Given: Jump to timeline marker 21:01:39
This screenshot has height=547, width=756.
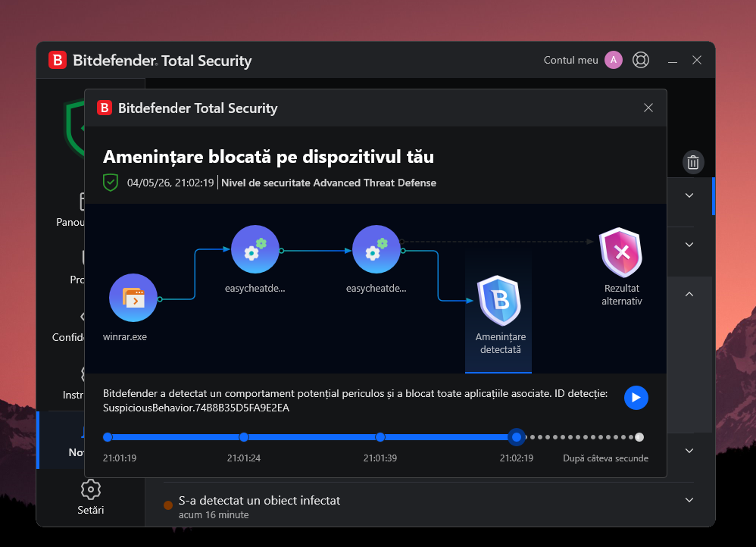Looking at the screenshot, I should (x=380, y=437).
